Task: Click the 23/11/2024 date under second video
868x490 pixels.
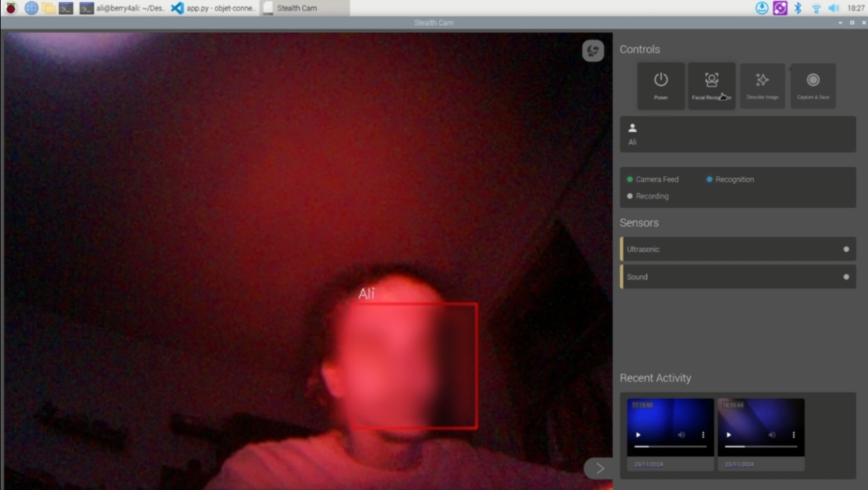Action: tap(739, 464)
